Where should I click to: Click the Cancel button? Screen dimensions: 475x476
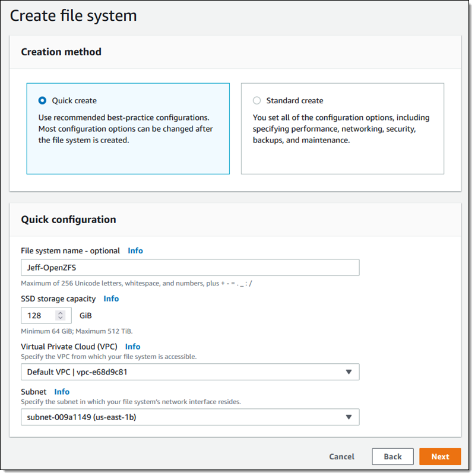tap(341, 456)
